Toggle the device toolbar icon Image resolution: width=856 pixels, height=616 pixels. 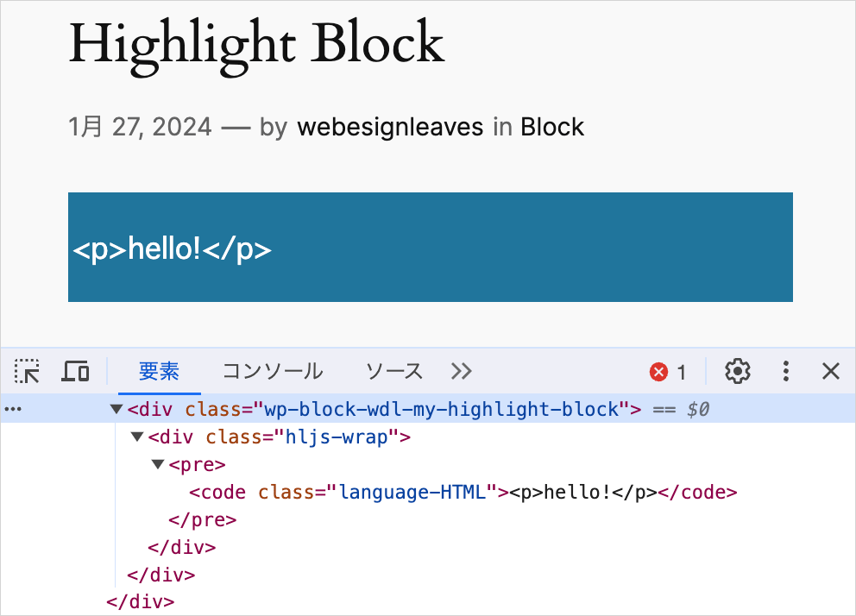[x=76, y=372]
